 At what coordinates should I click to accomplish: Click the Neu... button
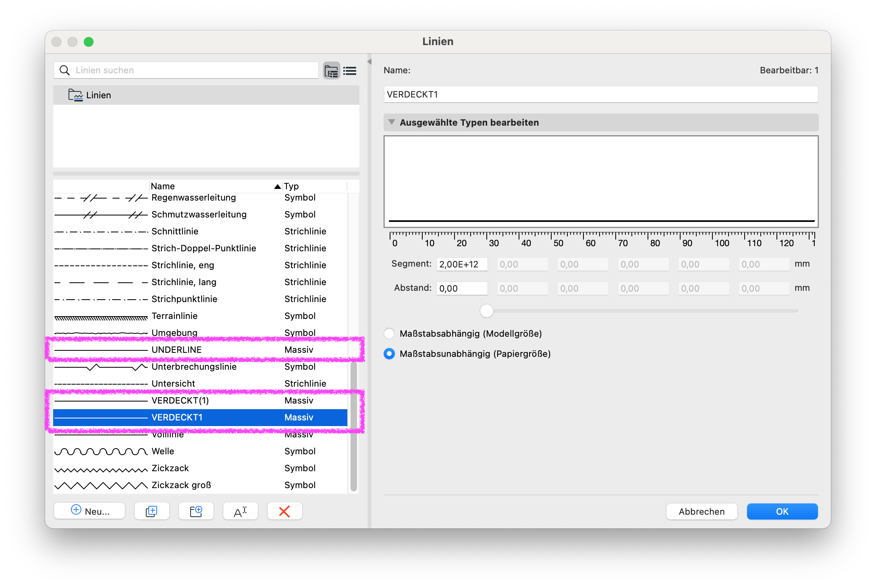89,511
